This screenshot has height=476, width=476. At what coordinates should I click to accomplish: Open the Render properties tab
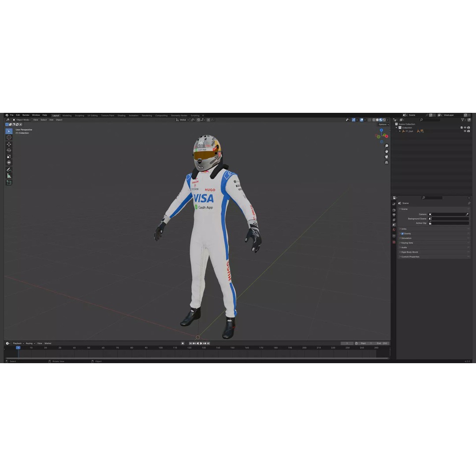click(x=394, y=210)
